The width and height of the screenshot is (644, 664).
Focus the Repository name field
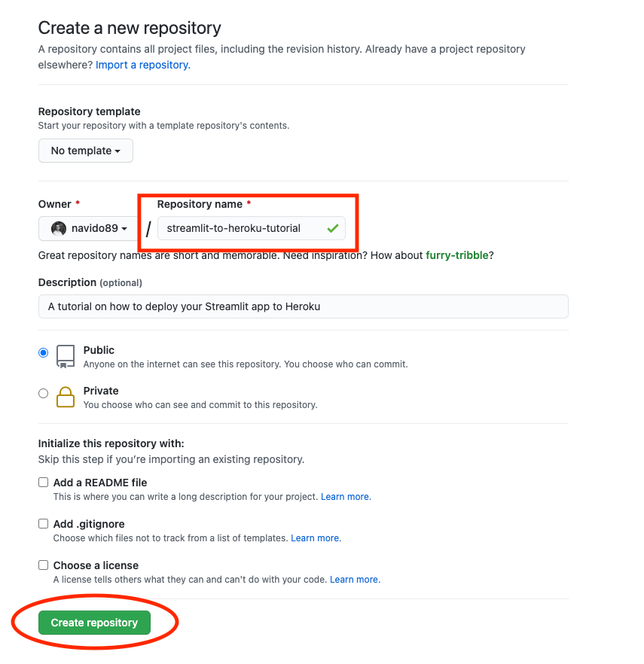241,228
